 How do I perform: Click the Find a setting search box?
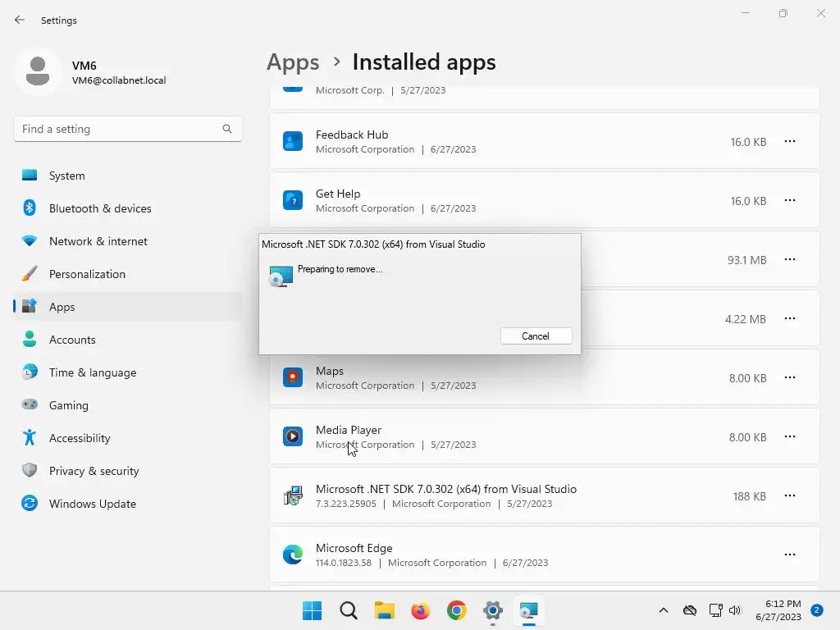127,129
